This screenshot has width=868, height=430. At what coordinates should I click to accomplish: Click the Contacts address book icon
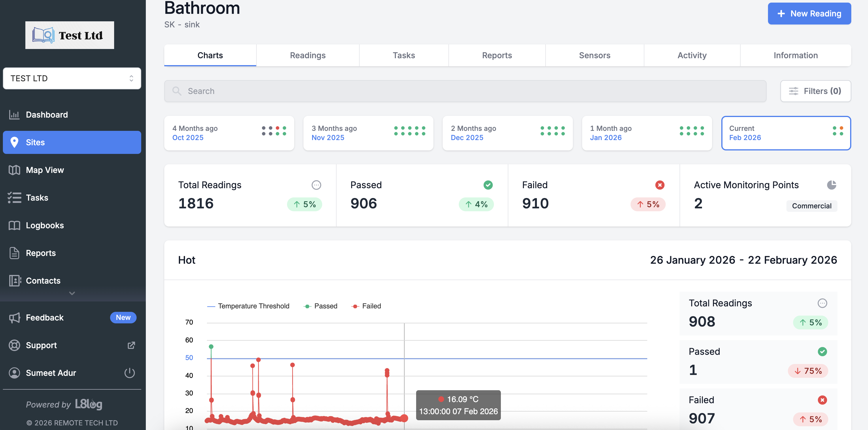pyautogui.click(x=15, y=280)
